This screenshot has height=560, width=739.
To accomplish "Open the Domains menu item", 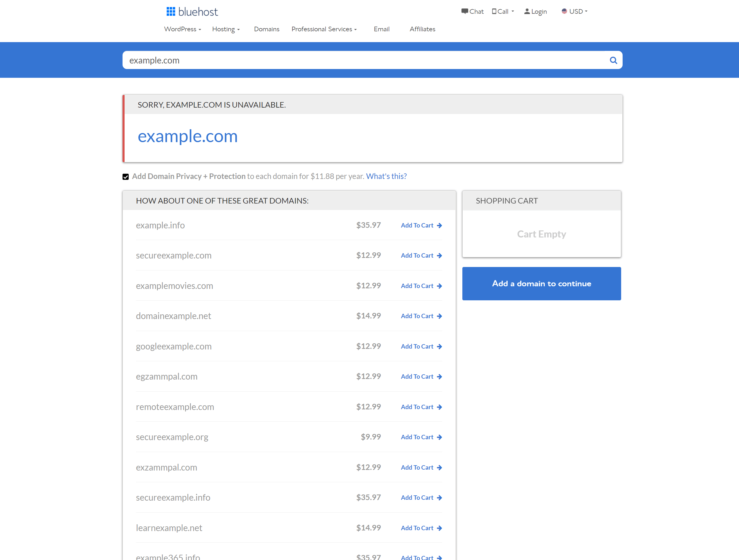I will click(x=266, y=29).
